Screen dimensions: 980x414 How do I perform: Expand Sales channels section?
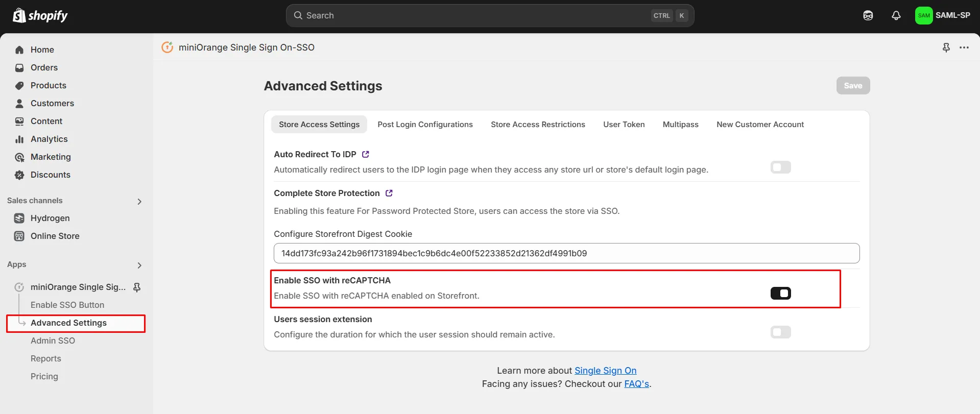click(139, 202)
